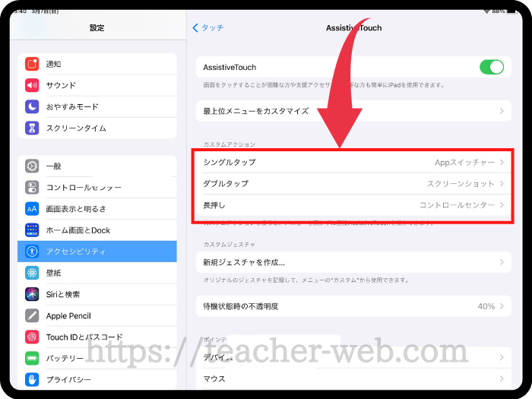Tap シングルタップ custom action label

230,163
